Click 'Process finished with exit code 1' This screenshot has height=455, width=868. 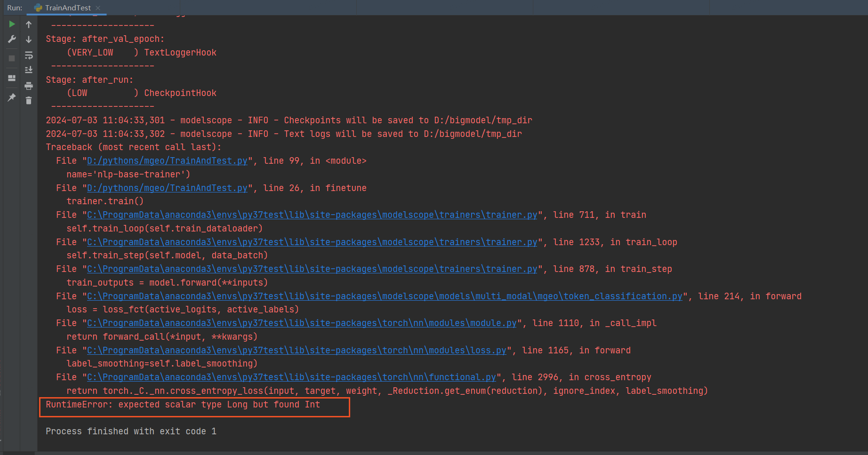point(131,431)
